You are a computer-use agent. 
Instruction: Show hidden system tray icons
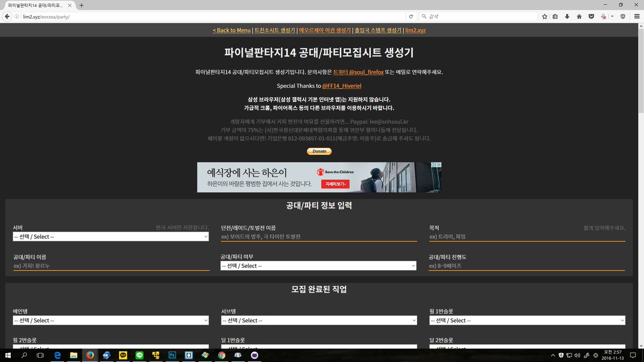pos(553,355)
